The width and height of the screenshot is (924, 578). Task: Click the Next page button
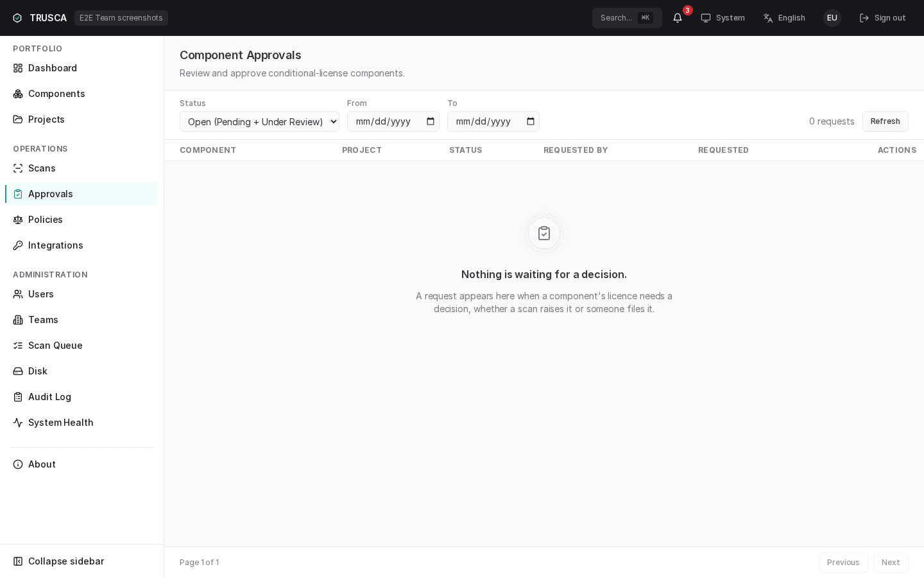pos(891,563)
